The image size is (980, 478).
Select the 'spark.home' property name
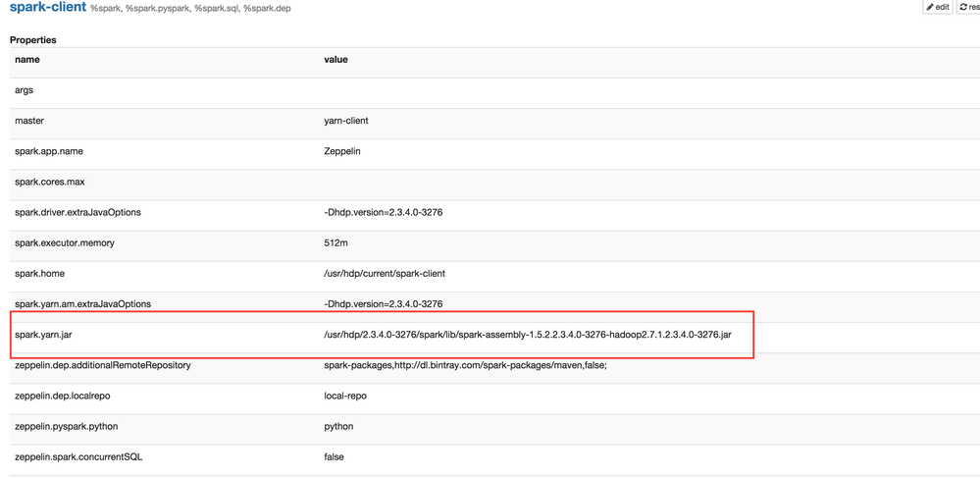click(x=39, y=274)
